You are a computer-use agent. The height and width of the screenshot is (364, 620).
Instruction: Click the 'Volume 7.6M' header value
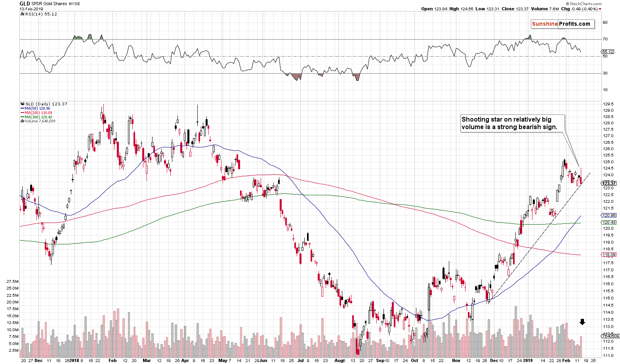pyautogui.click(x=546, y=9)
